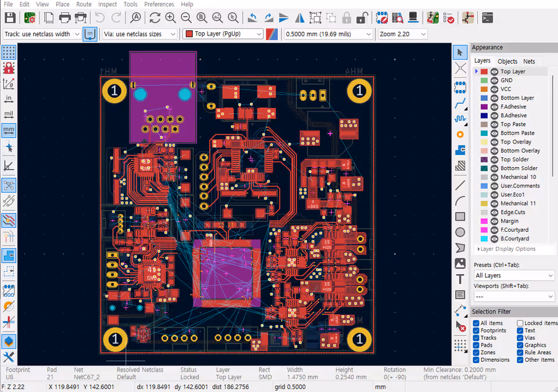Image resolution: width=558 pixels, height=392 pixels.
Task: Hide the Bottom Layer eye icon
Action: [x=494, y=98]
